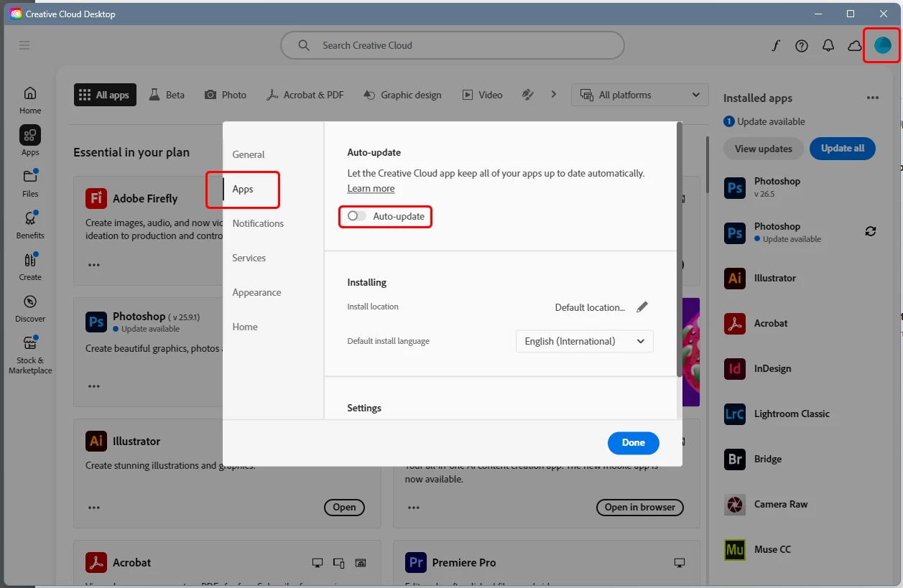Click the search magnifier icon
Screen dimensions: 903x588
(x=305, y=45)
